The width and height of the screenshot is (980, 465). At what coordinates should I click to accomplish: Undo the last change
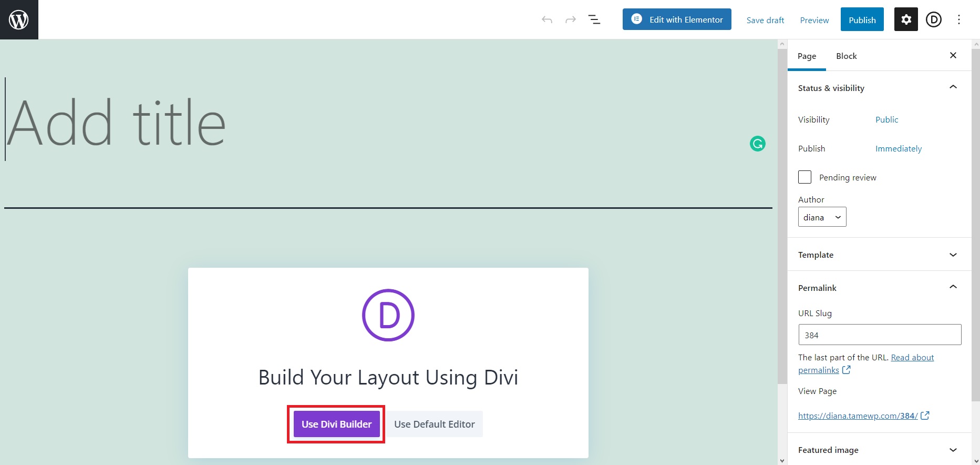(547, 20)
